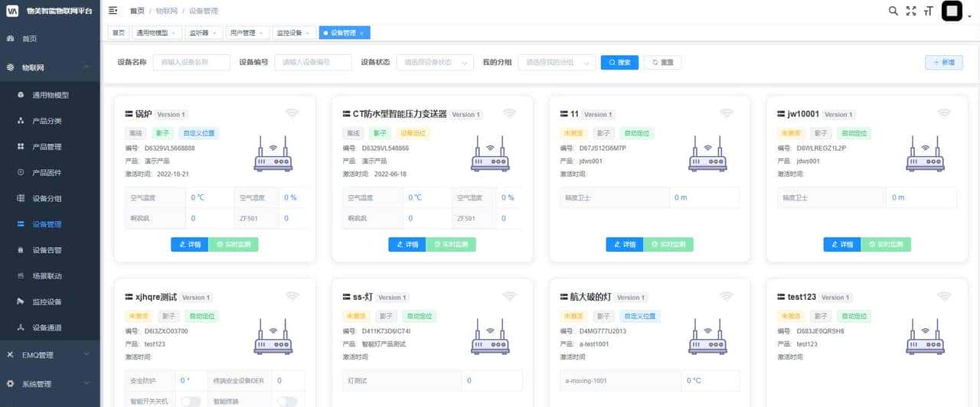
Task: Focus the 设备编号 input field
Action: (313, 63)
